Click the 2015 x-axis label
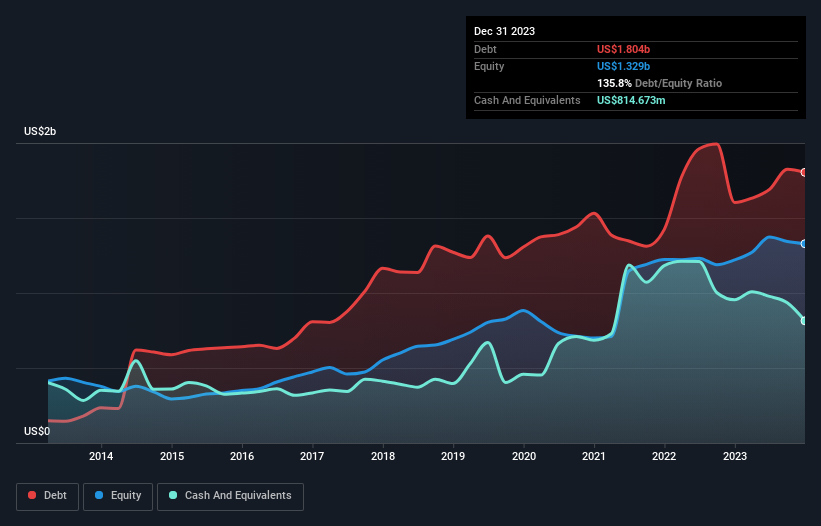Screen dimensions: 821x526 (x=172, y=456)
